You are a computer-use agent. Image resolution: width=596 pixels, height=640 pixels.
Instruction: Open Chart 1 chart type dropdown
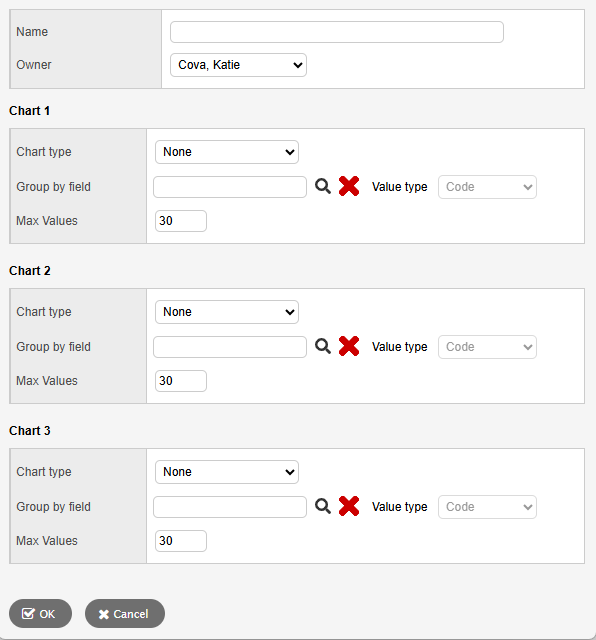227,152
